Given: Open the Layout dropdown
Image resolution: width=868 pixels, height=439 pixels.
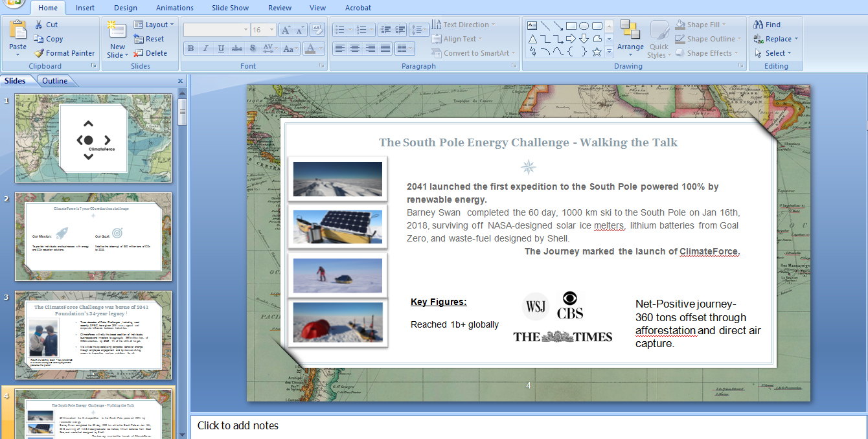Looking at the screenshot, I should coord(154,25).
